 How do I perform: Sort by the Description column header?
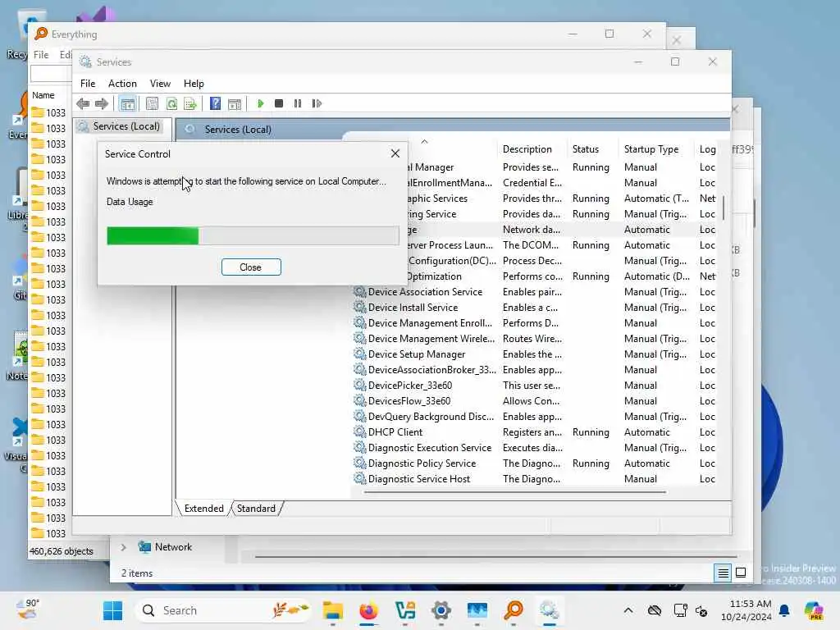[527, 149]
